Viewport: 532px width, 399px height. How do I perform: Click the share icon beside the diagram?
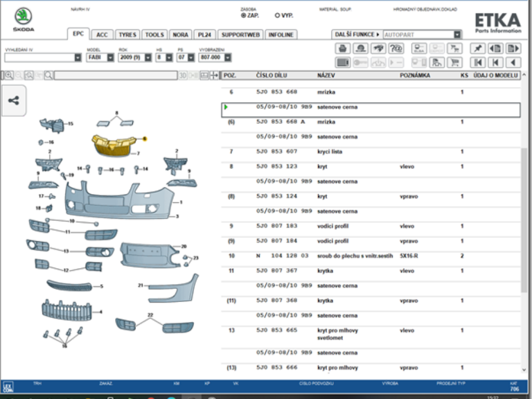click(13, 100)
